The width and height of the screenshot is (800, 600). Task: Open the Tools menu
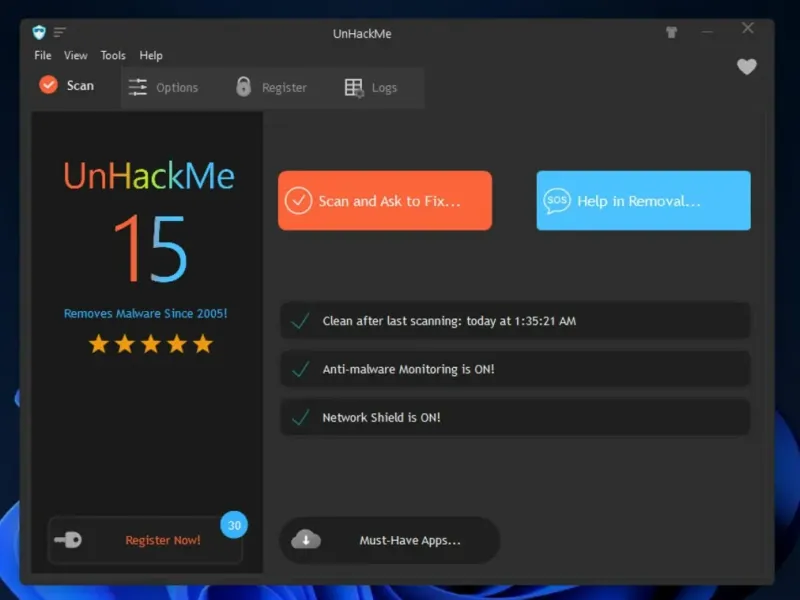(x=113, y=55)
